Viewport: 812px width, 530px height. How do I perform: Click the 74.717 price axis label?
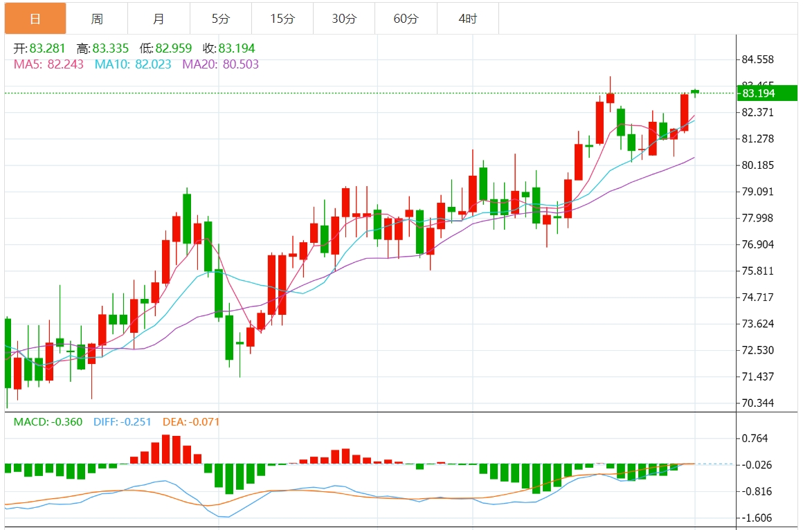point(757,297)
